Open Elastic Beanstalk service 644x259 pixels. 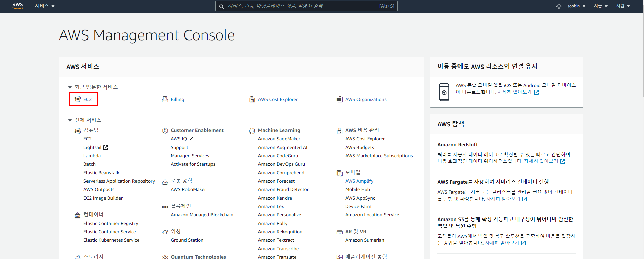(x=101, y=173)
